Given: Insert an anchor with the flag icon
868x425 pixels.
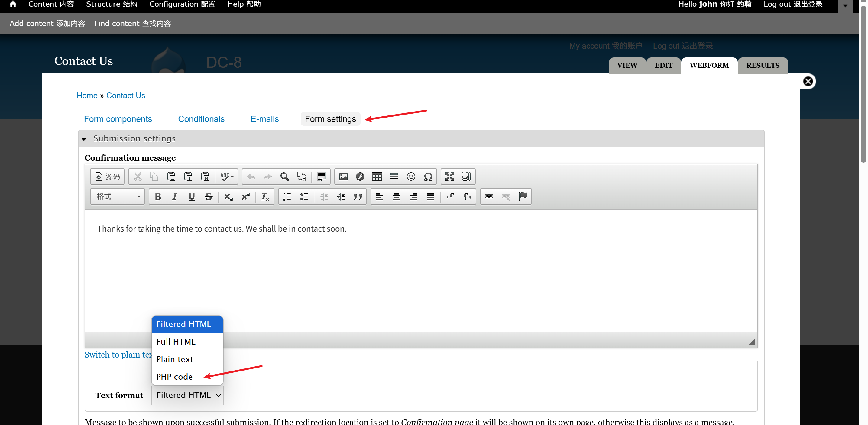Looking at the screenshot, I should tap(523, 196).
